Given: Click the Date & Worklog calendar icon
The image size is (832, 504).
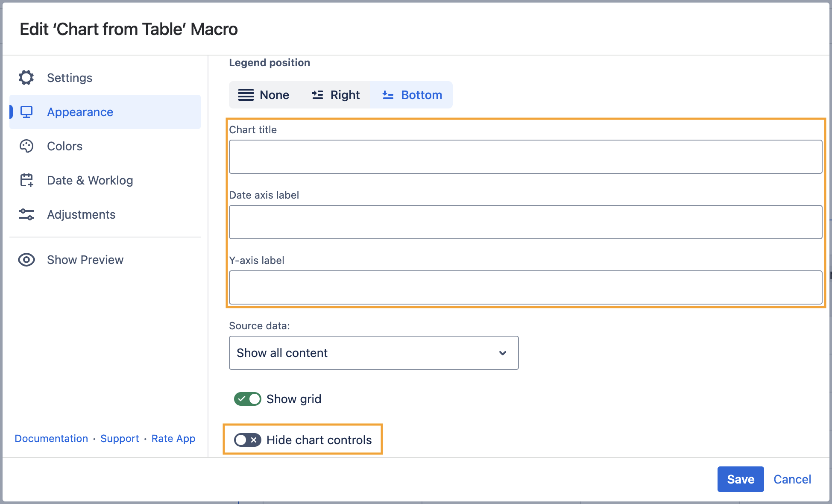Looking at the screenshot, I should pyautogui.click(x=26, y=180).
